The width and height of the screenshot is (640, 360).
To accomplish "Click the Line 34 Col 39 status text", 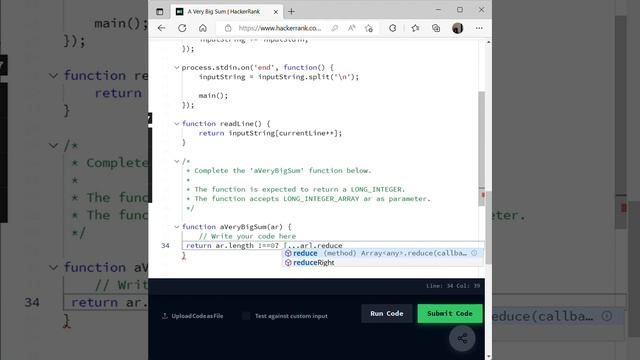I will click(x=453, y=286).
